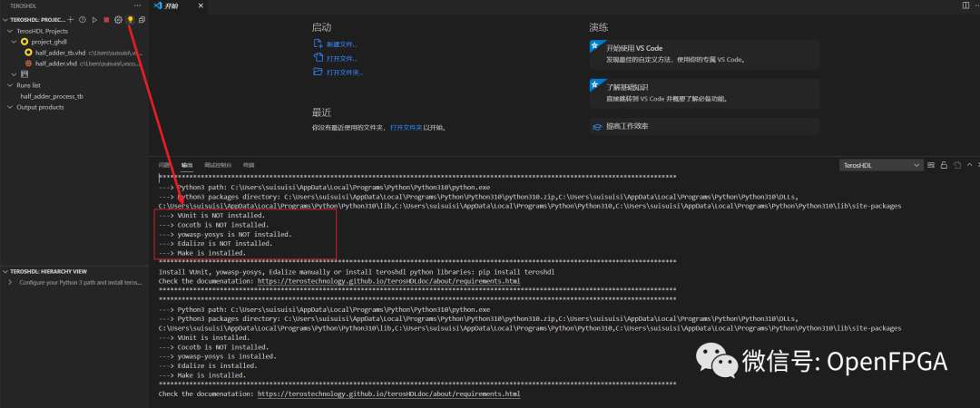Clear the output panel contents
Screen dimensions: 980x408
click(931, 165)
